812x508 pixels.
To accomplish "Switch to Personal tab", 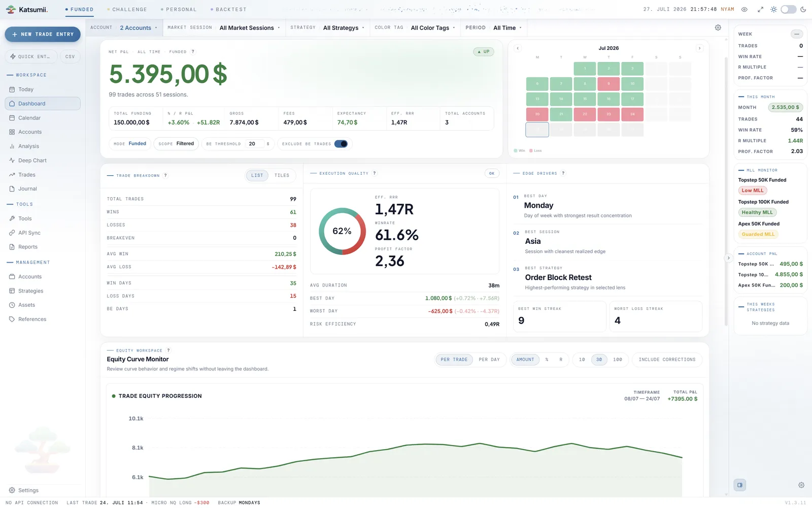I will pyautogui.click(x=179, y=10).
